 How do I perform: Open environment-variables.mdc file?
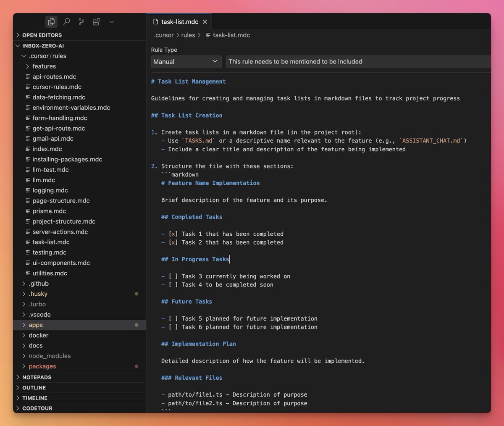(x=80, y=108)
